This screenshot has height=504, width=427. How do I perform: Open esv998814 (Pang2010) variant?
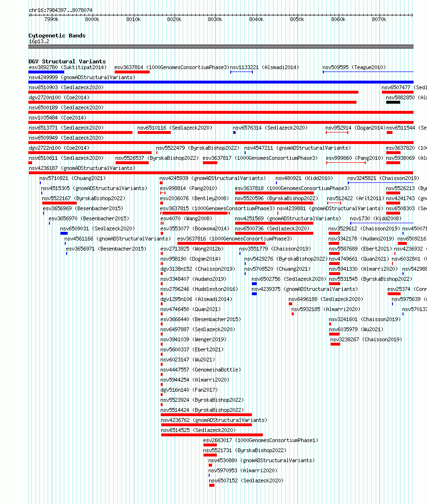(189, 188)
